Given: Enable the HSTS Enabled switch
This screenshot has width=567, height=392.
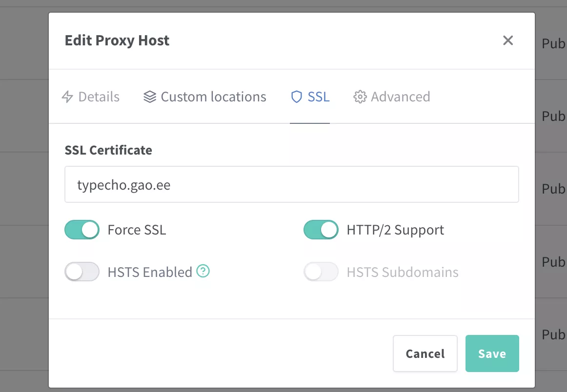Looking at the screenshot, I should (x=82, y=272).
